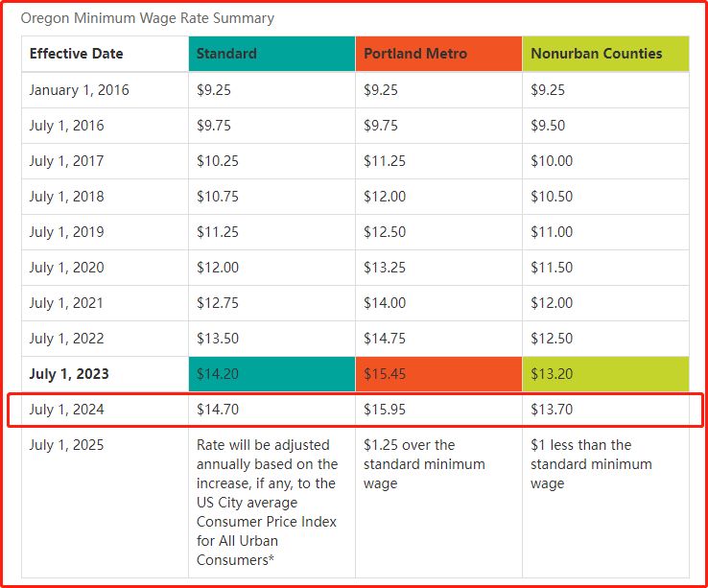708x588 pixels.
Task: Click the $15.95 Portland Metro rate cell
Action: point(385,410)
